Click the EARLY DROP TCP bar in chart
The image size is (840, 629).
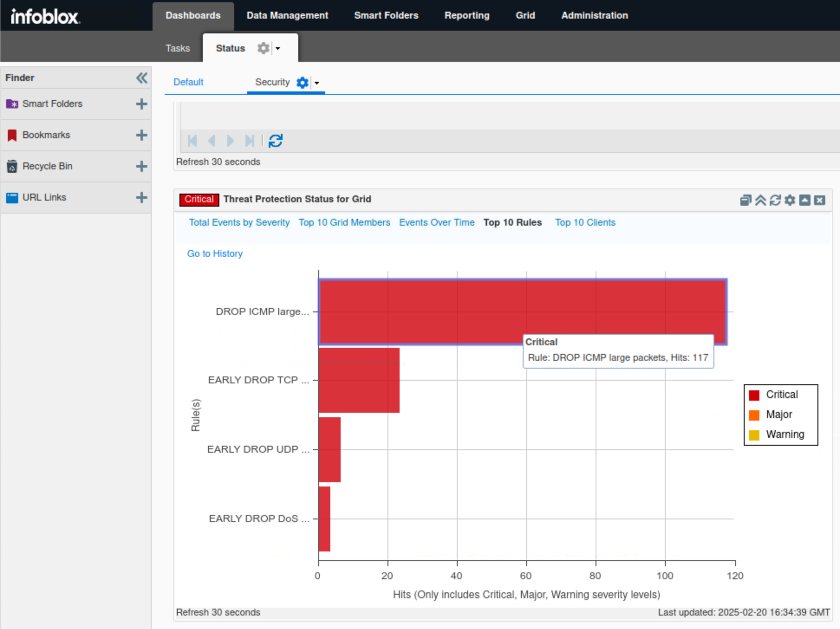click(x=358, y=380)
